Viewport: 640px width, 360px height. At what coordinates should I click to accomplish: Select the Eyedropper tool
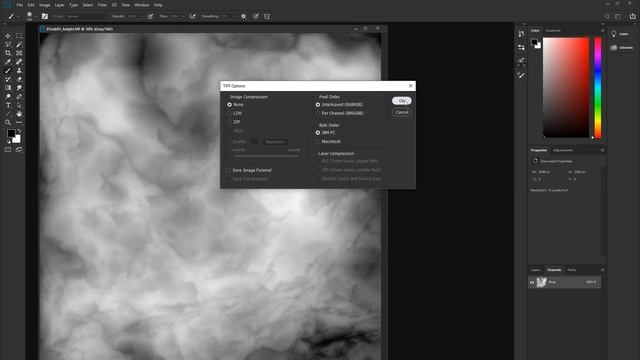(8, 62)
